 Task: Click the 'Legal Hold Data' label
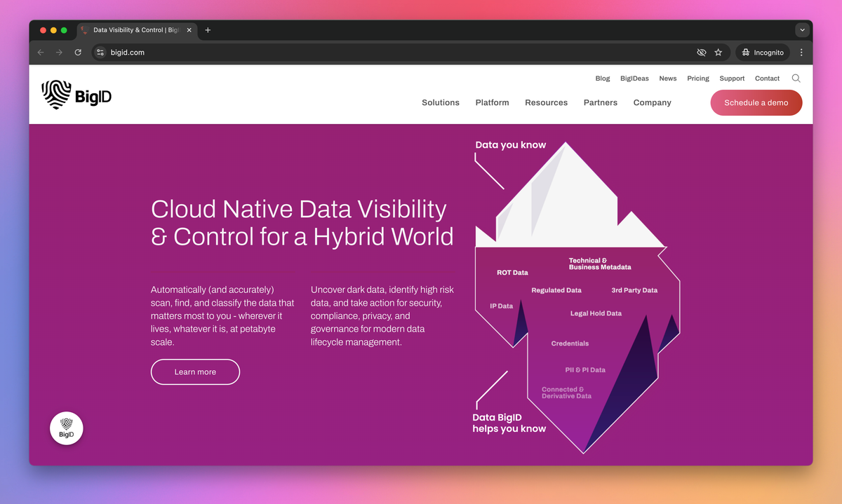(596, 313)
